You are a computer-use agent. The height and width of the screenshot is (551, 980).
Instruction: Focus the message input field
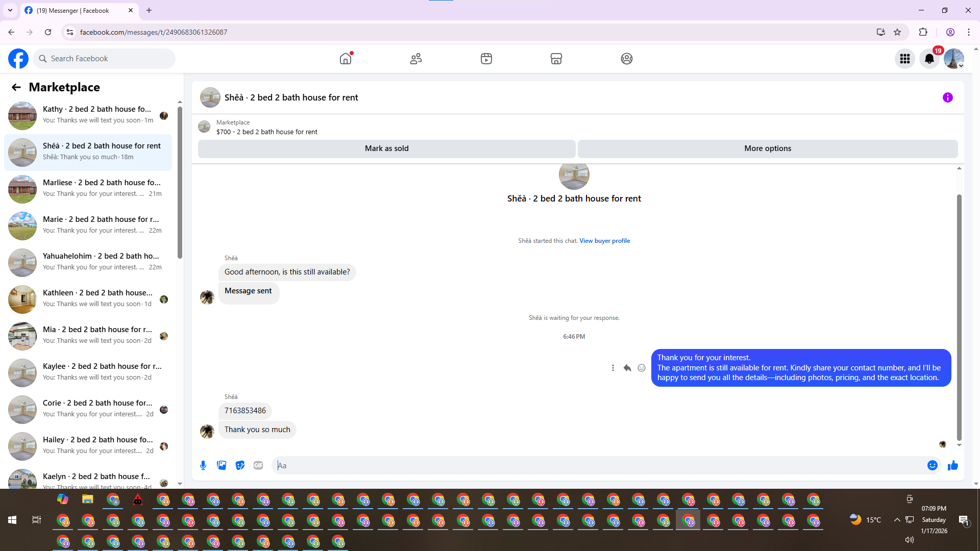tap(597, 465)
